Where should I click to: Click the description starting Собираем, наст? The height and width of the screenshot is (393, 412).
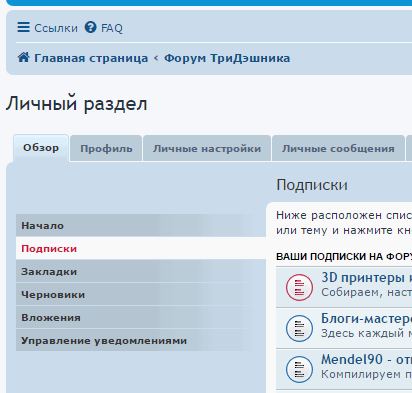pyautogui.click(x=366, y=292)
